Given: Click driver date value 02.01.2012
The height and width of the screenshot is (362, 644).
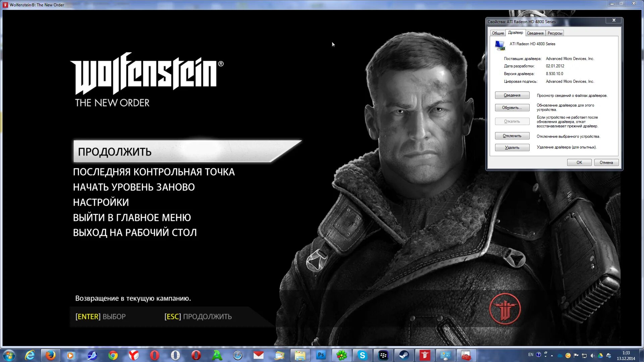Looking at the screenshot, I should coord(555,66).
